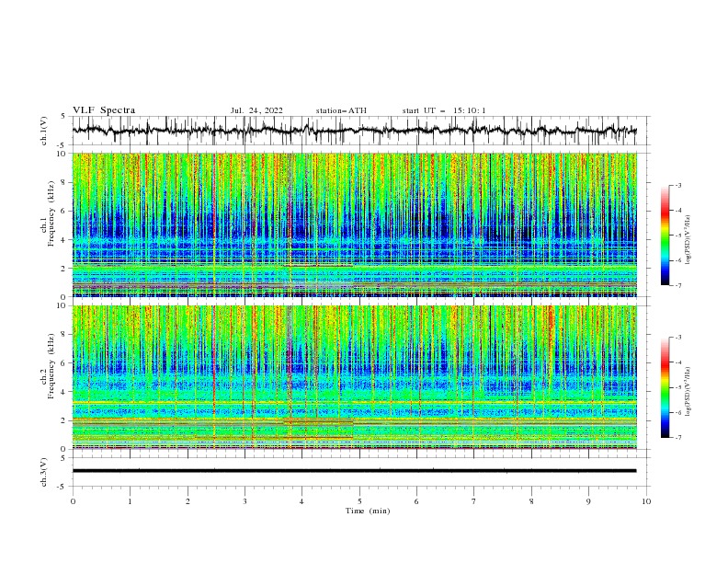This screenshot has width=728, height=563.
Task: Click time axis tick label "3"
Action: (x=245, y=501)
